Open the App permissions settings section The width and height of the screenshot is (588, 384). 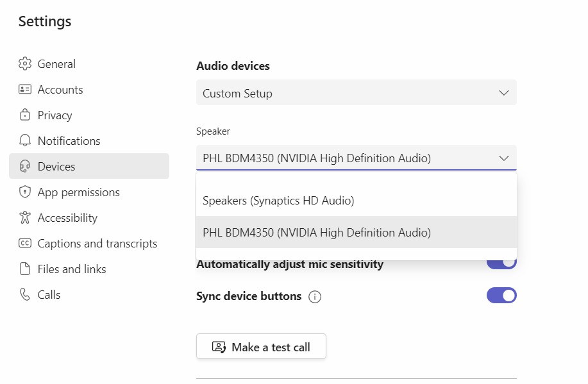78,192
